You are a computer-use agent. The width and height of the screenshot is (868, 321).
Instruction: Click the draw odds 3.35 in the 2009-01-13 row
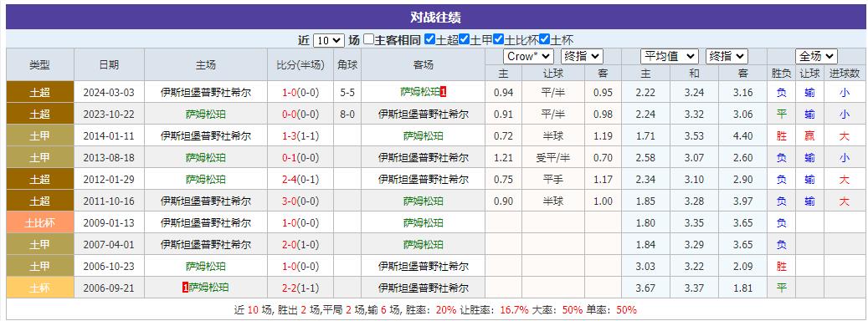click(694, 222)
